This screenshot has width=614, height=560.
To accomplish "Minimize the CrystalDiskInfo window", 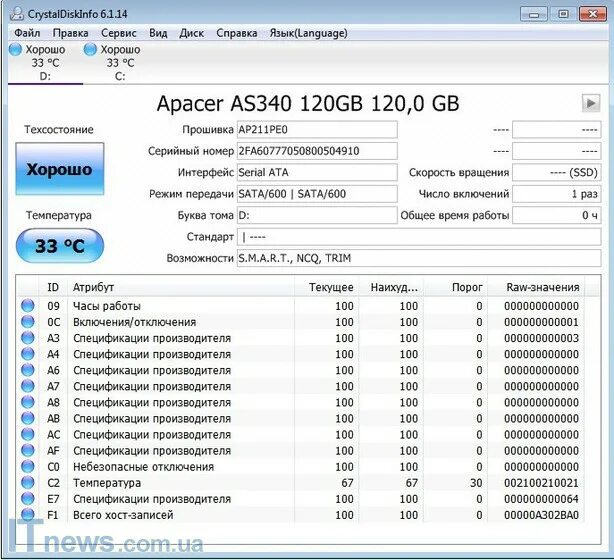I will [533, 14].
